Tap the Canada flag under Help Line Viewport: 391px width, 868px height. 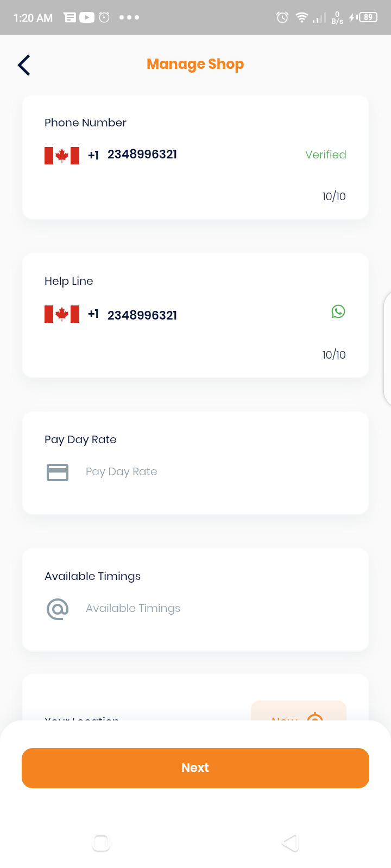(x=62, y=314)
